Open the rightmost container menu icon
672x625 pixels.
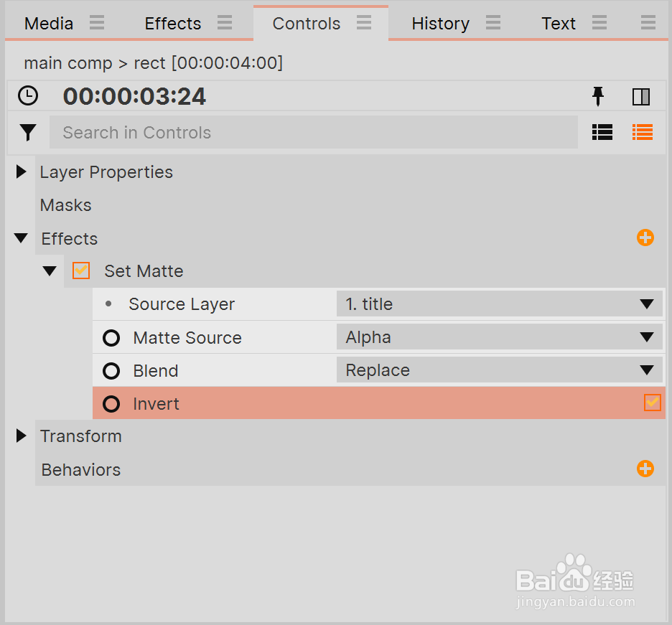648,22
